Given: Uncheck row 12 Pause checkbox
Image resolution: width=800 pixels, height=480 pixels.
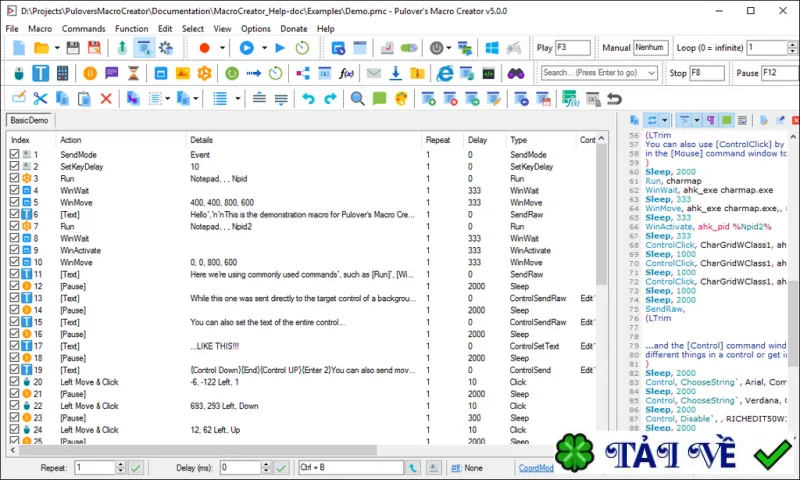Looking at the screenshot, I should 14,285.
